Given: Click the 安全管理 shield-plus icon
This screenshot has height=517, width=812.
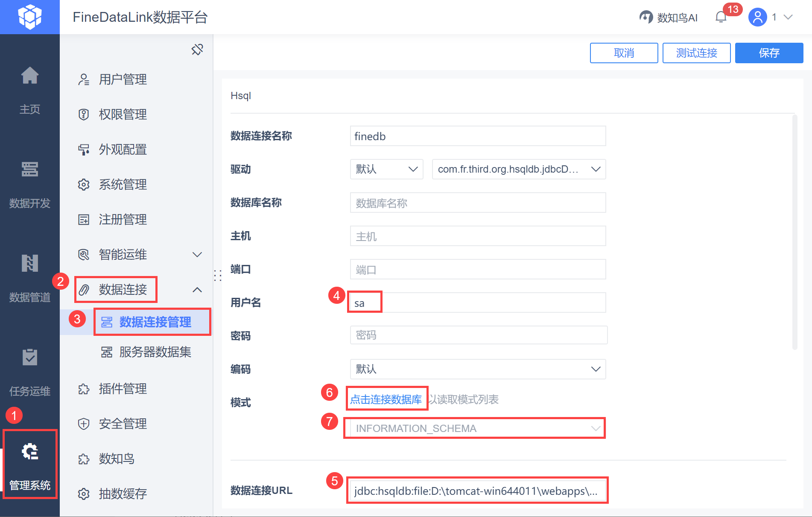Looking at the screenshot, I should point(84,424).
